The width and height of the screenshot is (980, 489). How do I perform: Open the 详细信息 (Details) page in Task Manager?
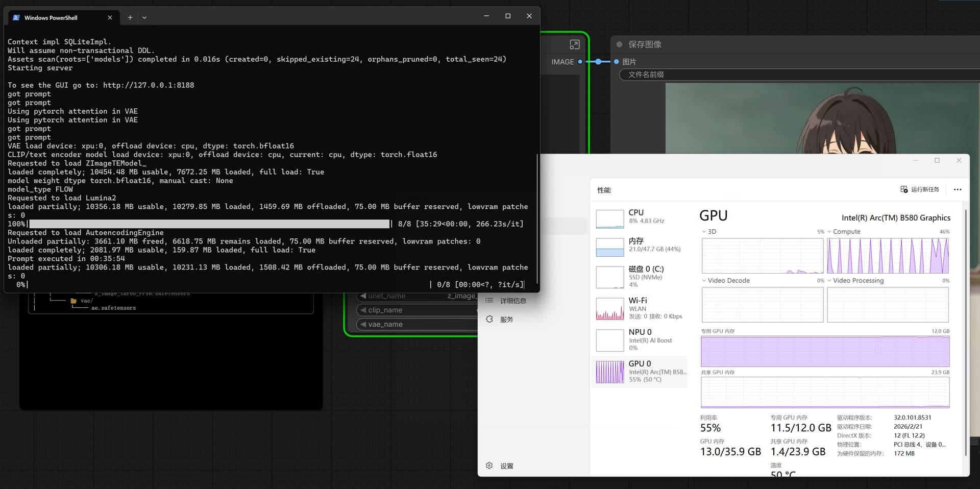pos(512,301)
